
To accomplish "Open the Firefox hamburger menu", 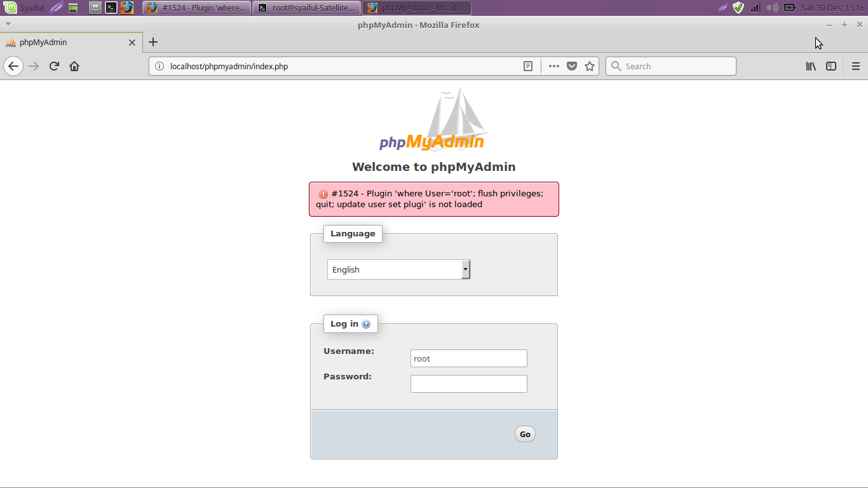I will coord(856,66).
